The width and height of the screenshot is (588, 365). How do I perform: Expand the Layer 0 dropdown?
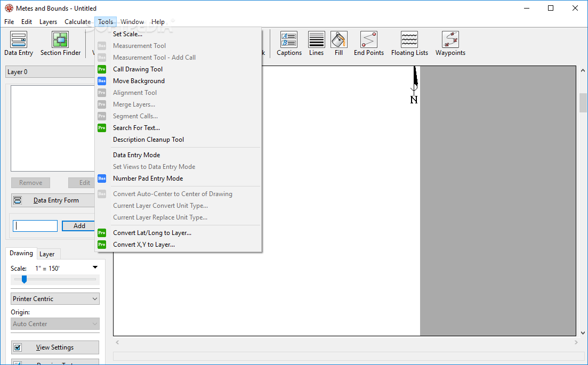[x=50, y=72]
